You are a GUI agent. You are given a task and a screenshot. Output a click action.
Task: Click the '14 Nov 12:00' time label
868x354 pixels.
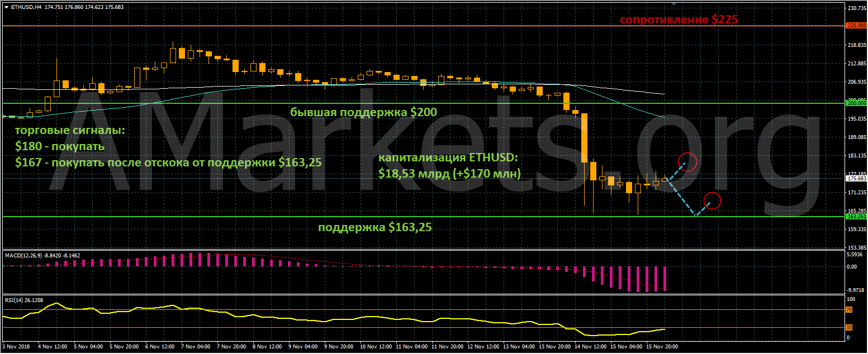[590, 347]
